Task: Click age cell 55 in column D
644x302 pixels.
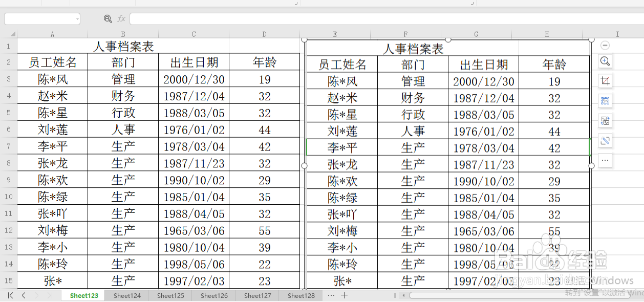Action: tap(264, 231)
